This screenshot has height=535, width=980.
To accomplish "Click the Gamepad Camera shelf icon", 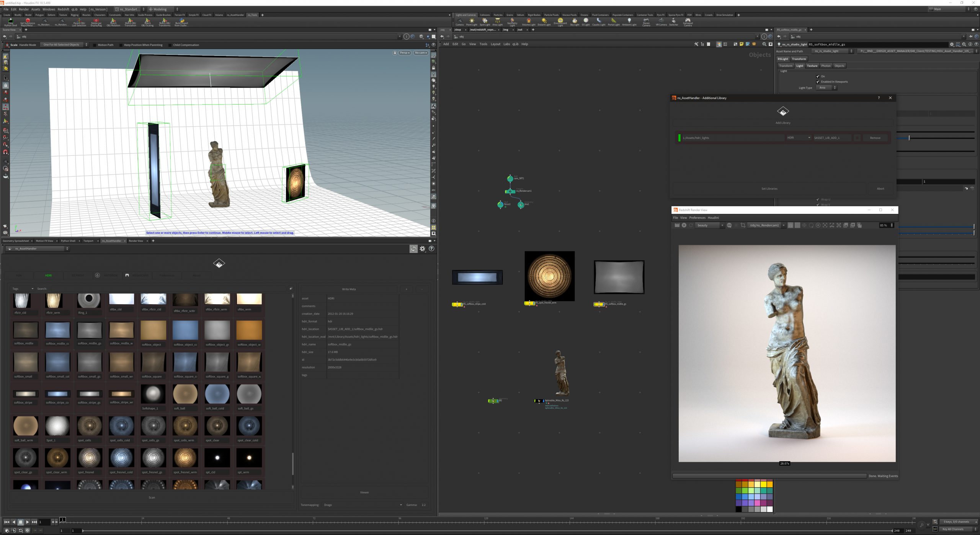I will (688, 21).
